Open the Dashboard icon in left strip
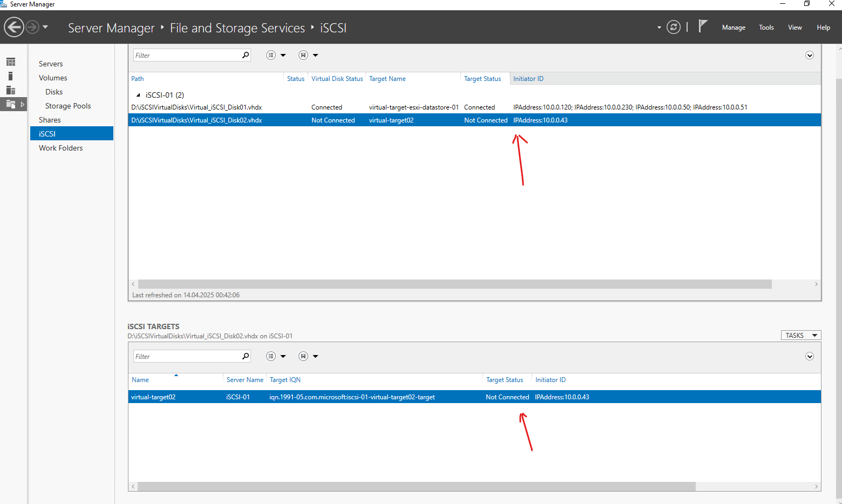 [11, 62]
